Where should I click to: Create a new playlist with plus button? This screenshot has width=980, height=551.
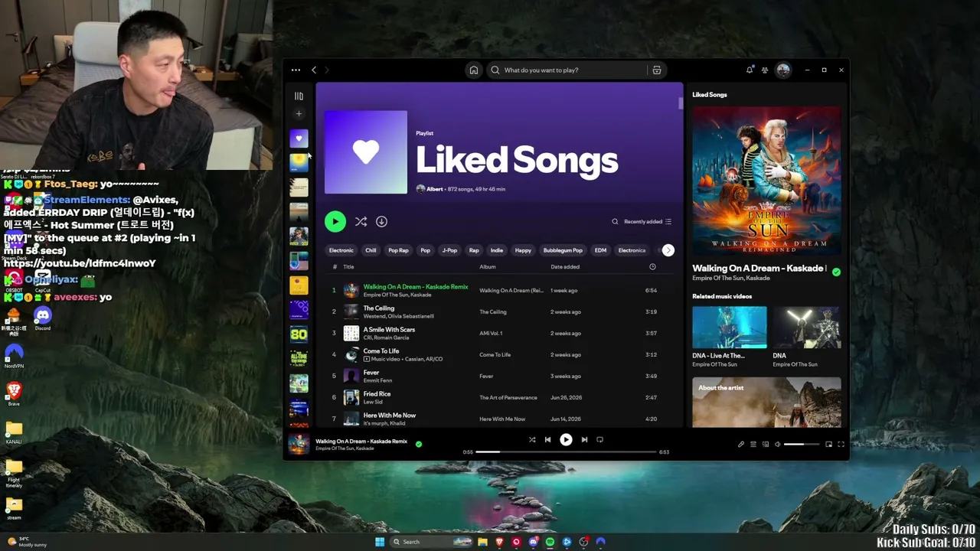(299, 114)
